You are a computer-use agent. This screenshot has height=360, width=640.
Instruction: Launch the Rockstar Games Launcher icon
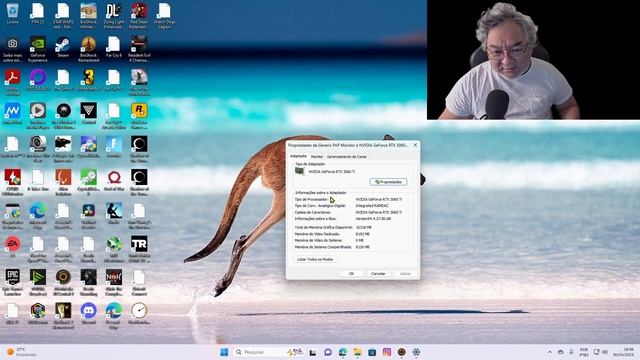point(139,116)
